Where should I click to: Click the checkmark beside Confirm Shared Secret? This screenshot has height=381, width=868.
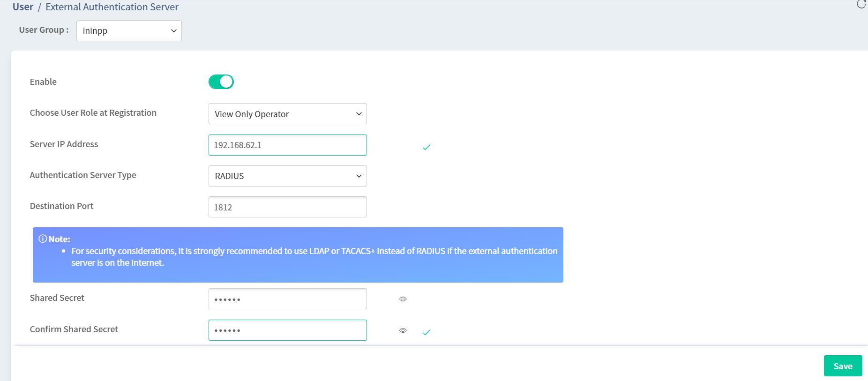pos(427,332)
